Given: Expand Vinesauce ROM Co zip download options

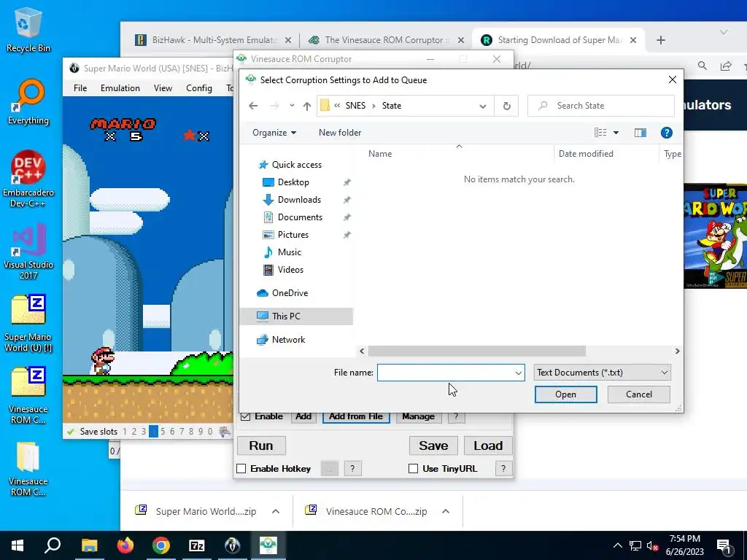Looking at the screenshot, I should 446,511.
